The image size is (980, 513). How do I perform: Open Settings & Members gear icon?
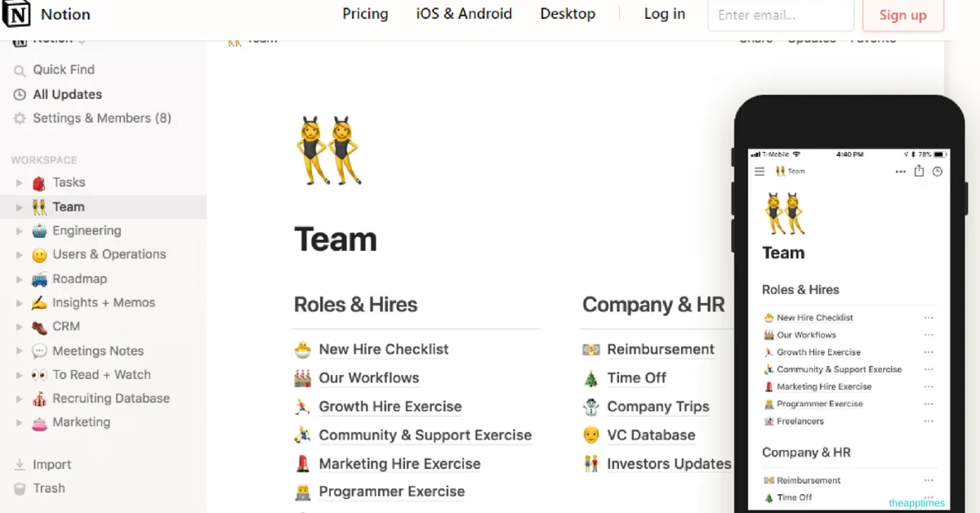tap(20, 118)
